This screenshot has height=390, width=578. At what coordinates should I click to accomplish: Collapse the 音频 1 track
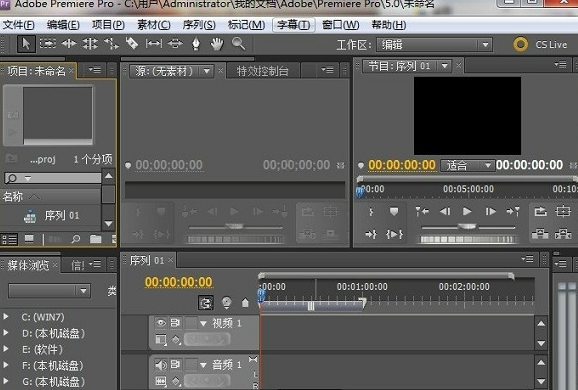203,365
